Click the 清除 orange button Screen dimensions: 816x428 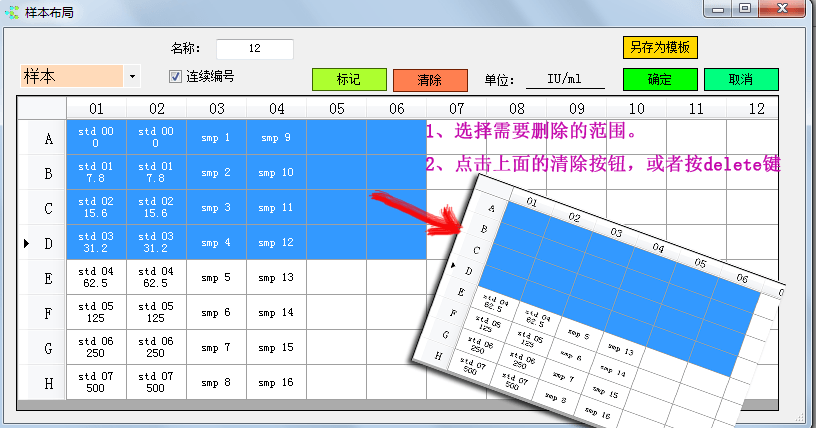point(430,80)
